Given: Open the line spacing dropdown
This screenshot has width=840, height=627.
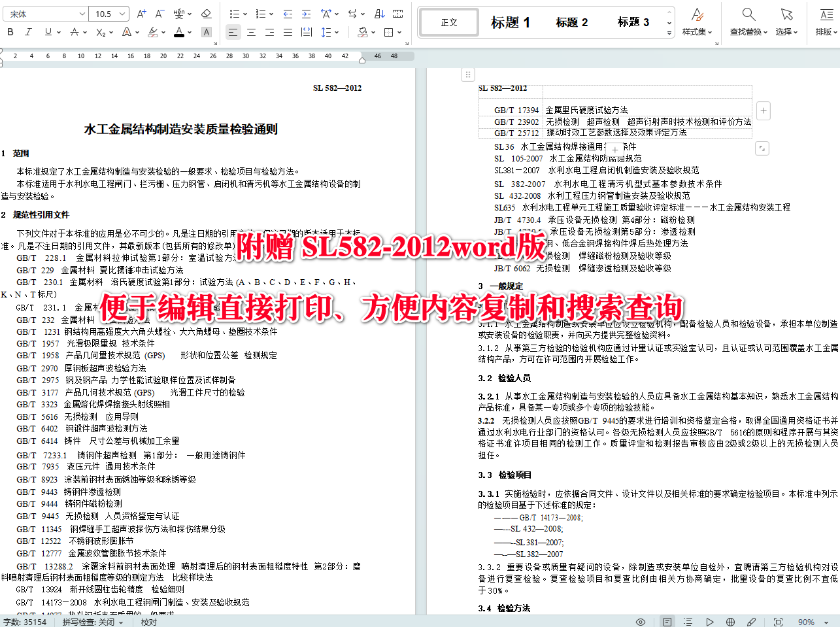Looking at the screenshot, I should pos(333,31).
